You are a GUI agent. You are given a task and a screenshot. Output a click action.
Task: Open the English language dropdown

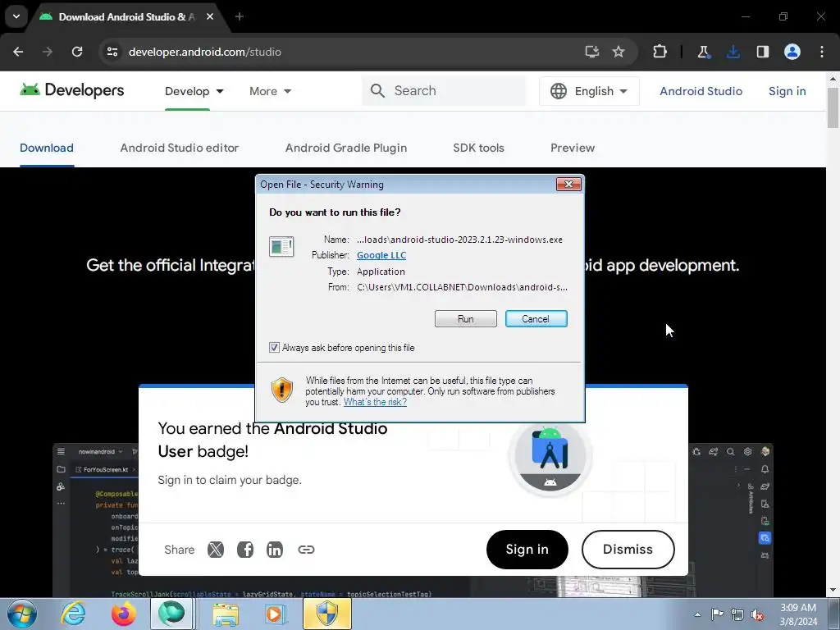click(589, 91)
